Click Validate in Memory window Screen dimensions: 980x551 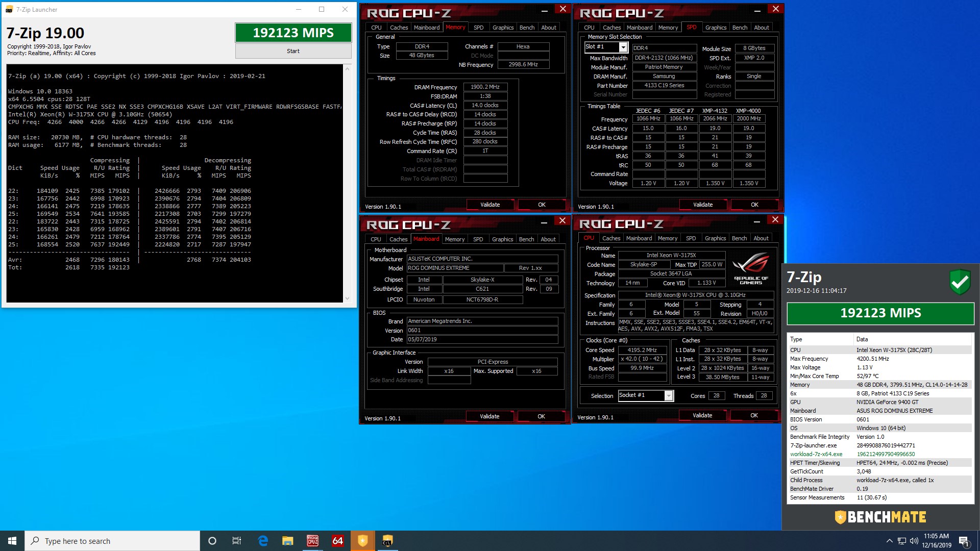(490, 205)
